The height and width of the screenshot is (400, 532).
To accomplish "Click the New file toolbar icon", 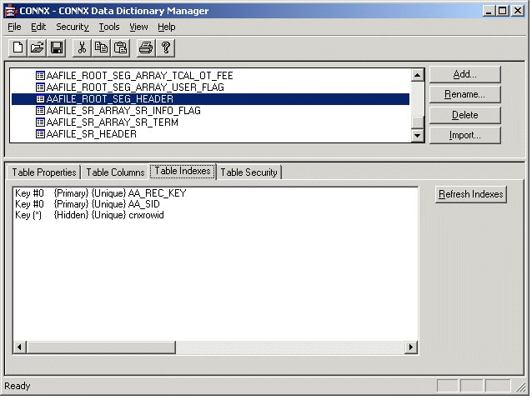I will click(18, 47).
